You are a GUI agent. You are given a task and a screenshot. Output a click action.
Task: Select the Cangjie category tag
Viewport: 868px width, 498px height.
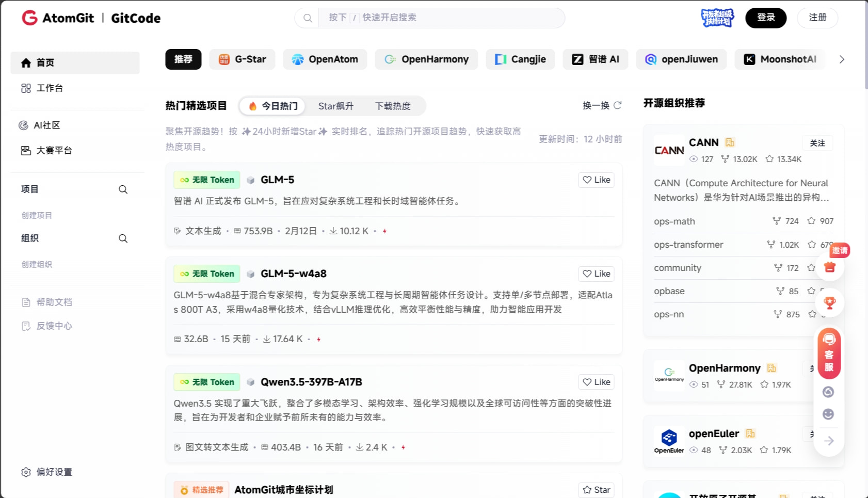click(520, 59)
